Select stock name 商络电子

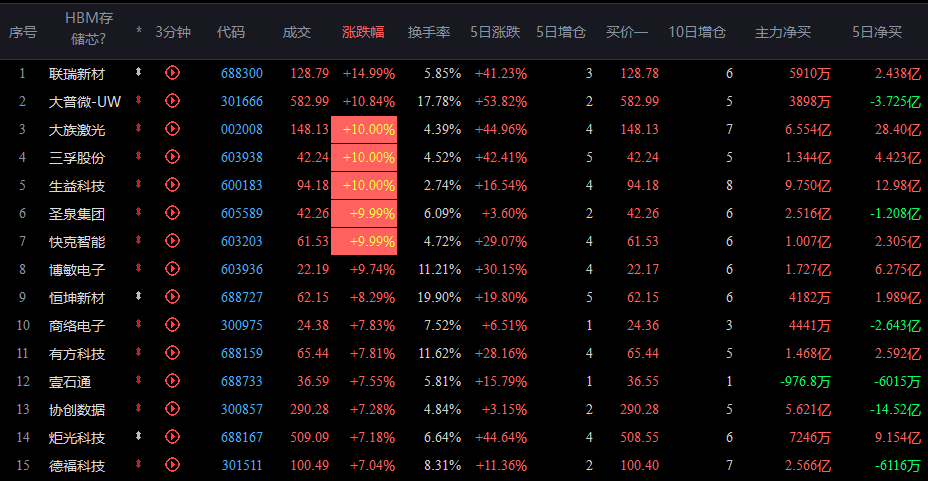[x=77, y=326]
